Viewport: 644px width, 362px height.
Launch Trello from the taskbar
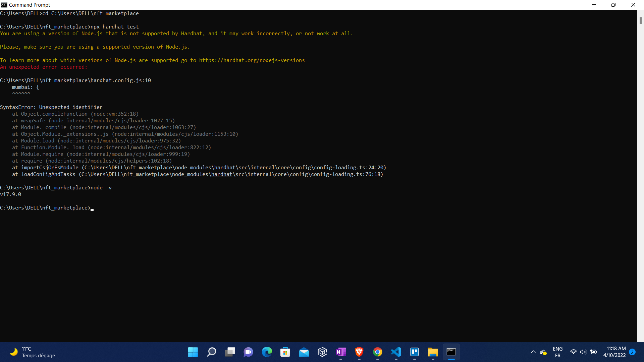tap(414, 352)
